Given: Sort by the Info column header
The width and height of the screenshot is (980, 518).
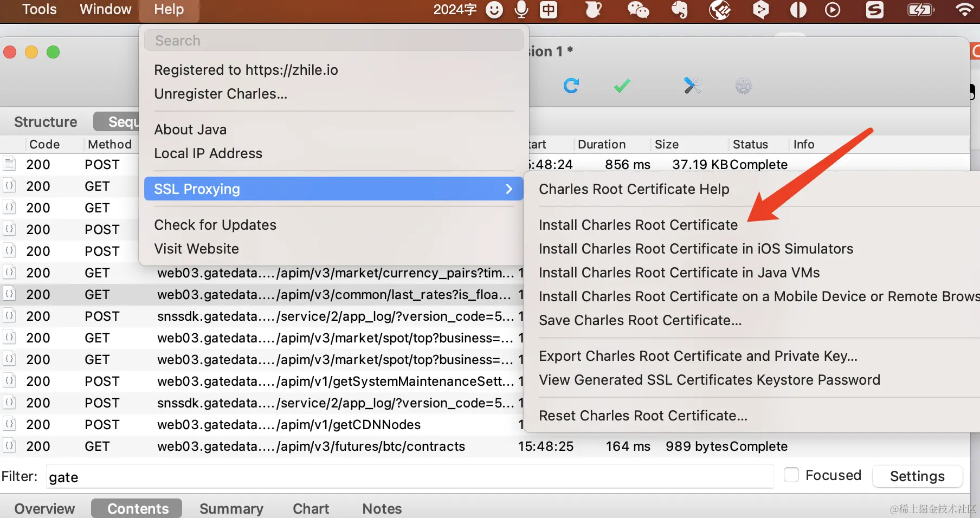Looking at the screenshot, I should (x=804, y=144).
